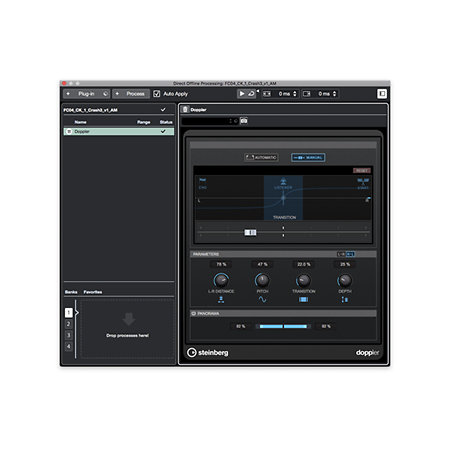Click the Range column header

click(144, 122)
